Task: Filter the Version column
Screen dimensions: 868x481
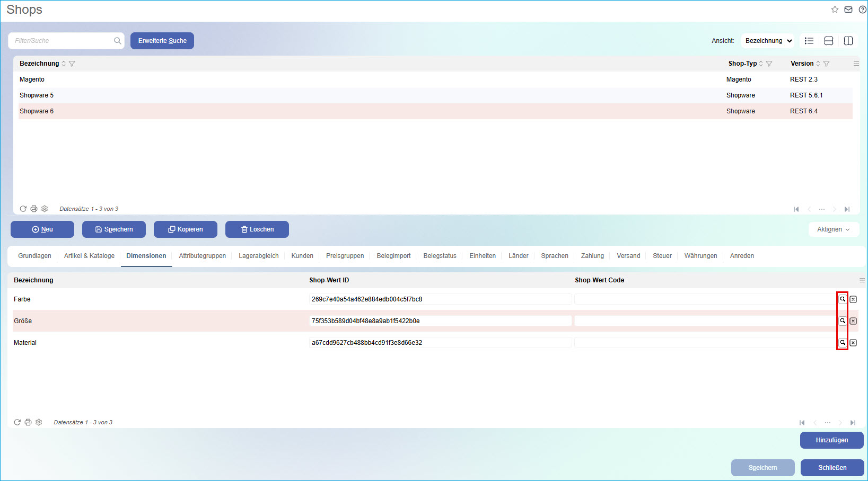Action: pos(827,64)
